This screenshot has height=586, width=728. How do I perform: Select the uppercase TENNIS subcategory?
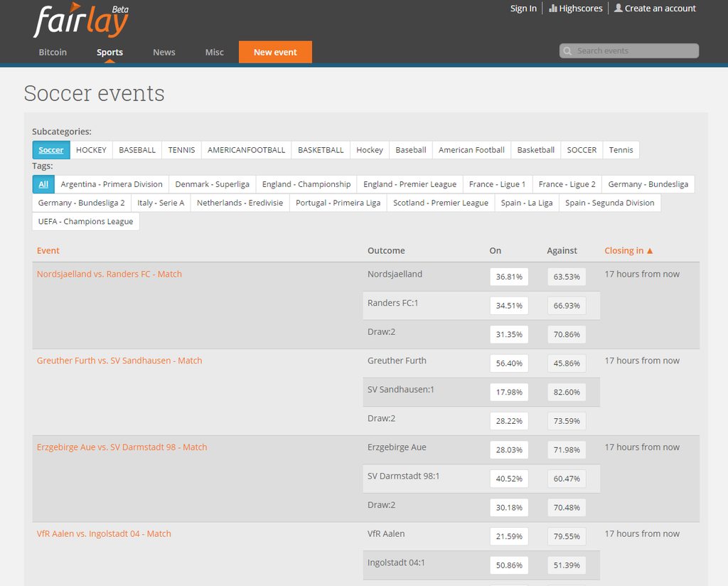click(x=181, y=150)
